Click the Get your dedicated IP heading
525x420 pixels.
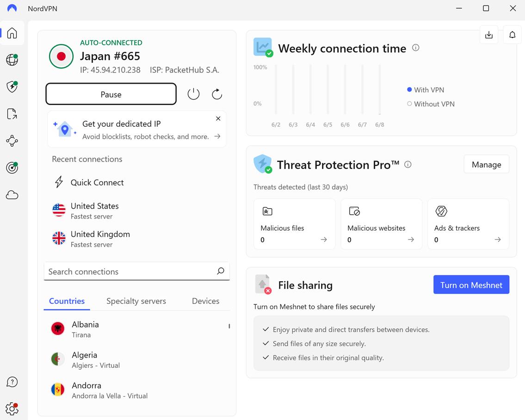122,124
